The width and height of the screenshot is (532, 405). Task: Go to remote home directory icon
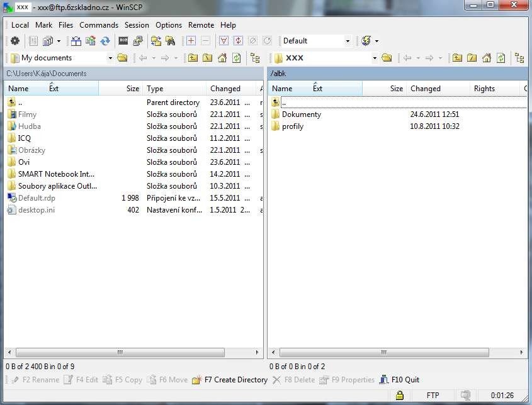click(486, 58)
